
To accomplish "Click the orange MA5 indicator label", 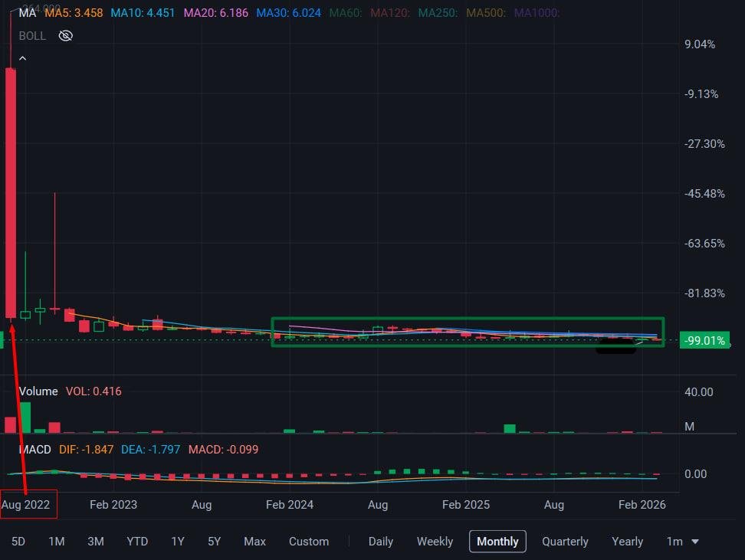I will (x=74, y=13).
